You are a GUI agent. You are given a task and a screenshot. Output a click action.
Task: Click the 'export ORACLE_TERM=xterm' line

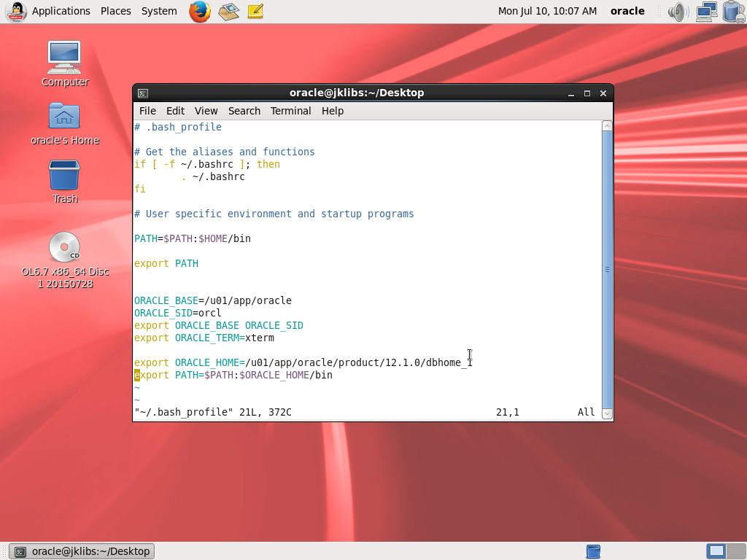204,338
